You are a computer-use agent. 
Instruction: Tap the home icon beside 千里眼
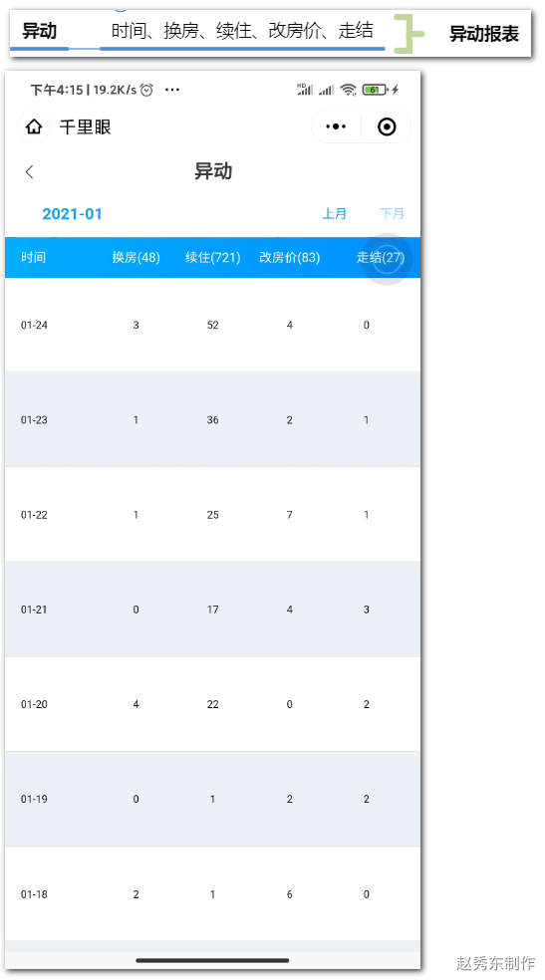[34, 127]
